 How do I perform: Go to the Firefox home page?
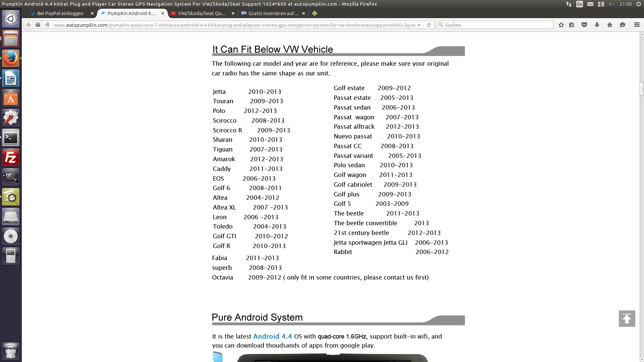pyautogui.click(x=610, y=25)
